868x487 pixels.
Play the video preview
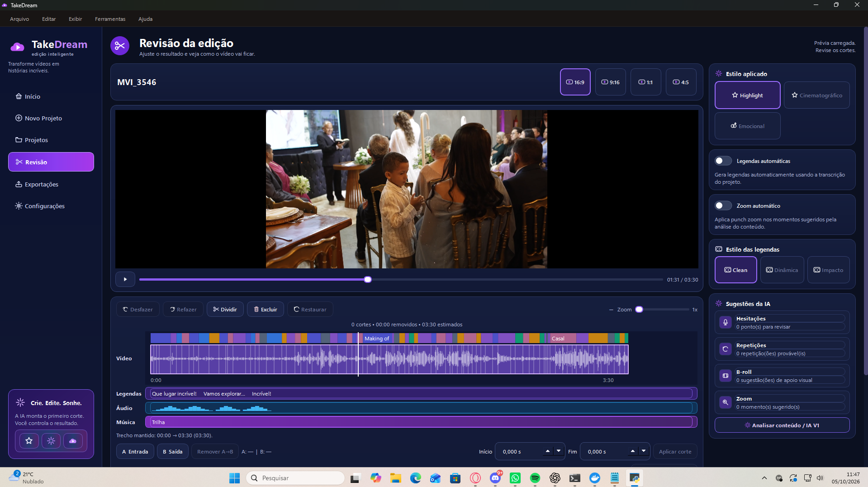click(125, 279)
